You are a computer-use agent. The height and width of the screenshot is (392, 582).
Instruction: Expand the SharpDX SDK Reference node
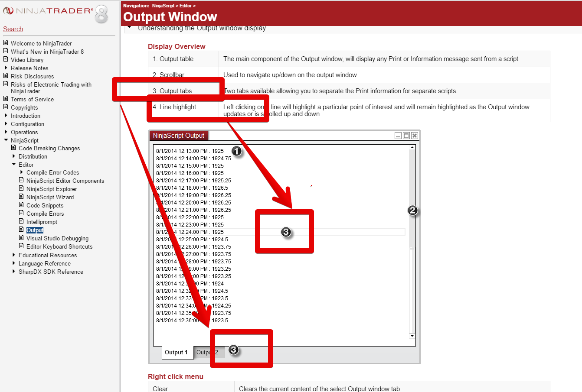point(13,271)
